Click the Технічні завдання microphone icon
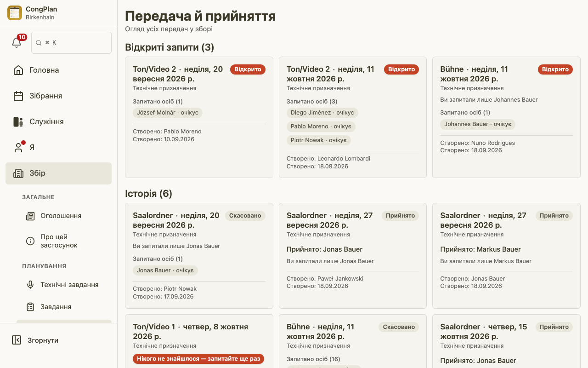The image size is (588, 368). point(30,285)
